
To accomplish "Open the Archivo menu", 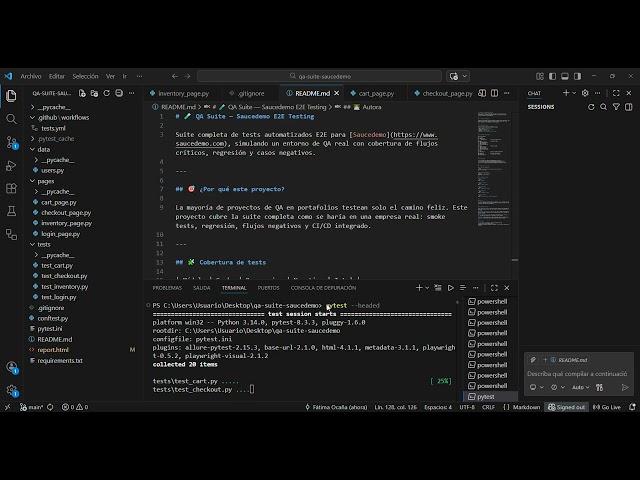I will point(31,76).
